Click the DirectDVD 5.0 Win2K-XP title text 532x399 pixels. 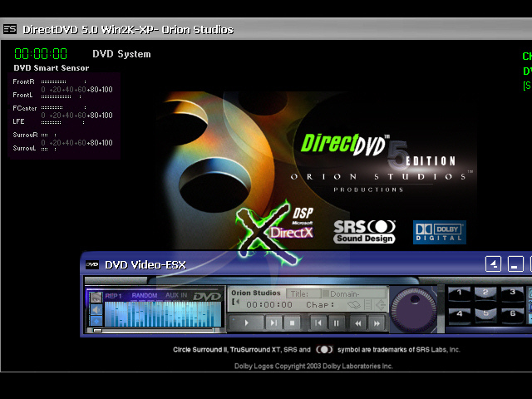(x=128, y=30)
